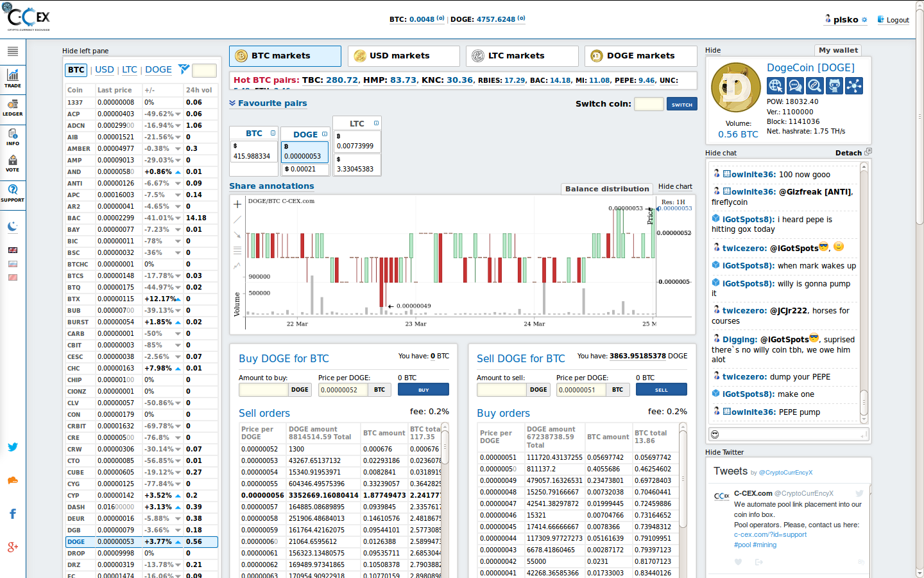Select BTC filter in left coin pane
924x578 pixels.
[x=76, y=70]
